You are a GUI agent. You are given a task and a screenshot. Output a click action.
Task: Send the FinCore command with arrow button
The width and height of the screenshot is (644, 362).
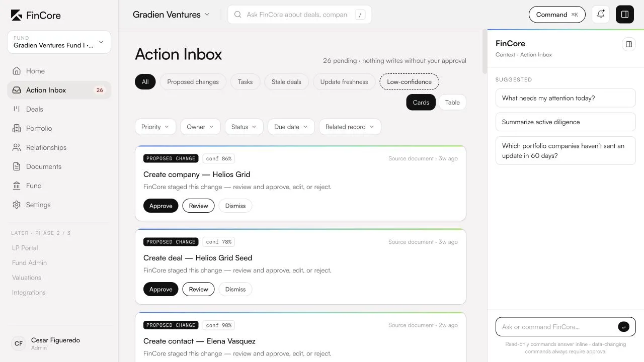(x=623, y=327)
